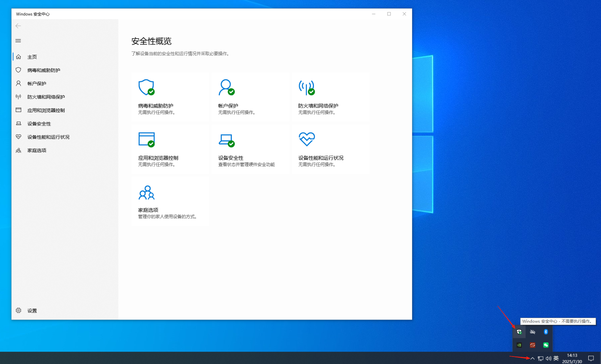
Task: Select 主页 in the sidebar
Action: tap(32, 57)
